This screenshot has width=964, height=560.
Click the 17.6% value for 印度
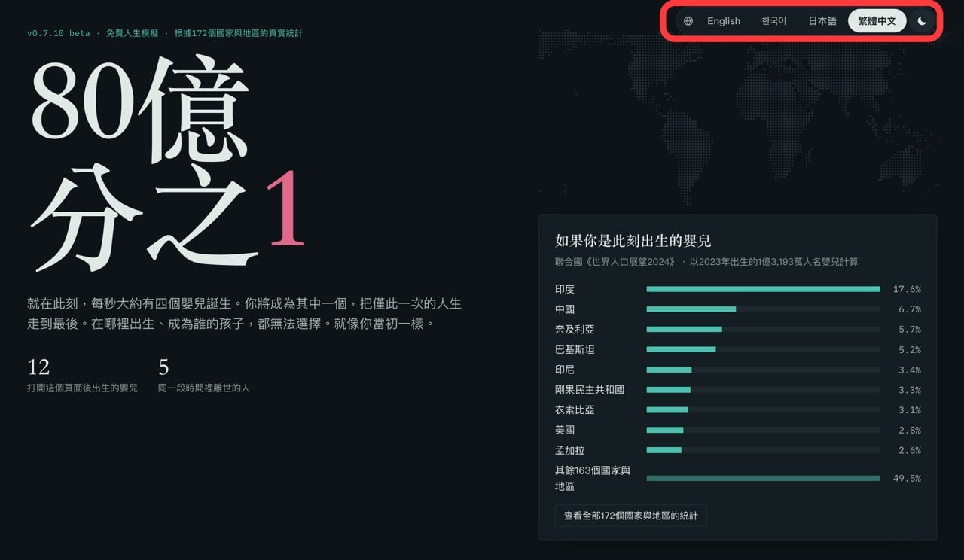(907, 289)
